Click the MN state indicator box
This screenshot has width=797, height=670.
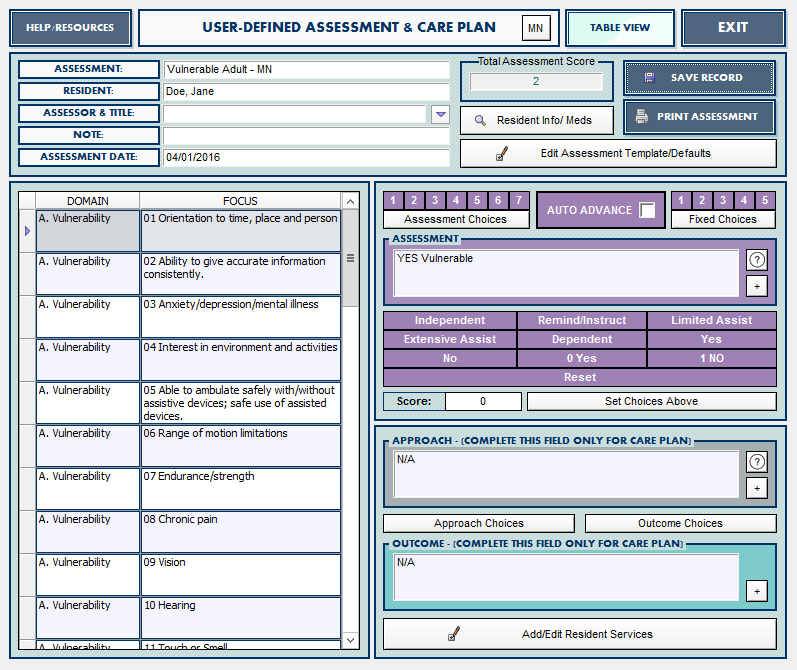point(536,28)
